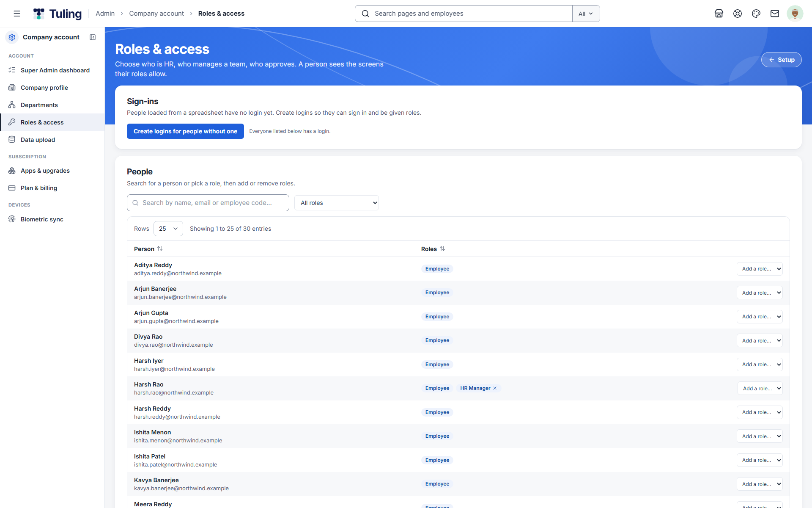Screen dimensions: 812x508
Task: Click Admin breadcrumb link
Action: [x=105, y=14]
